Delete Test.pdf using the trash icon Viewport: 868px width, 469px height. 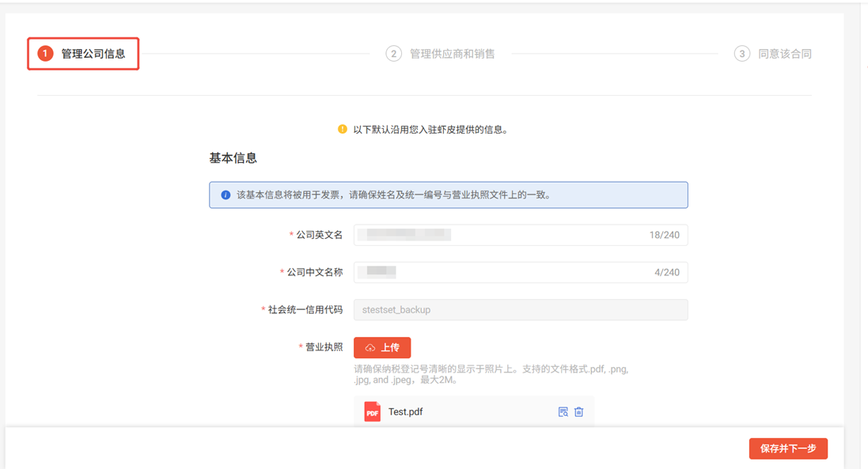coord(578,412)
